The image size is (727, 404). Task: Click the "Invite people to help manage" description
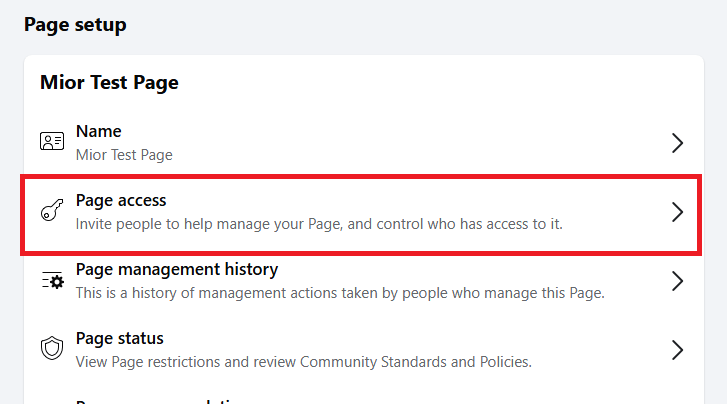point(319,224)
